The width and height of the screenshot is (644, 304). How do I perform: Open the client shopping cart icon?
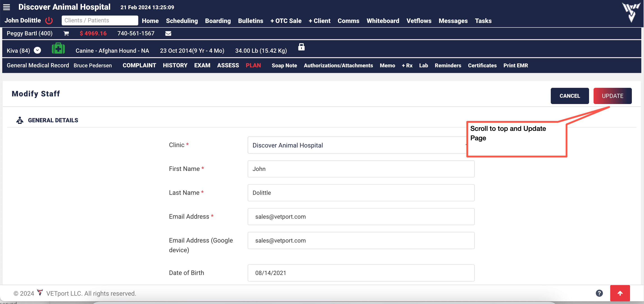coord(66,34)
